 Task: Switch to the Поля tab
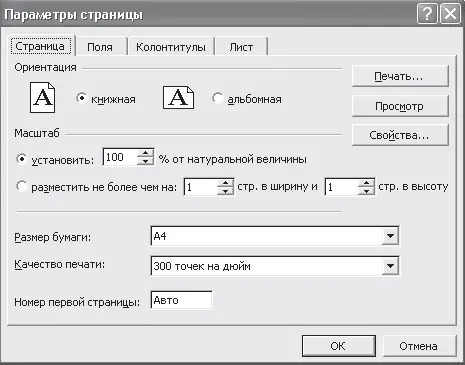(100, 47)
